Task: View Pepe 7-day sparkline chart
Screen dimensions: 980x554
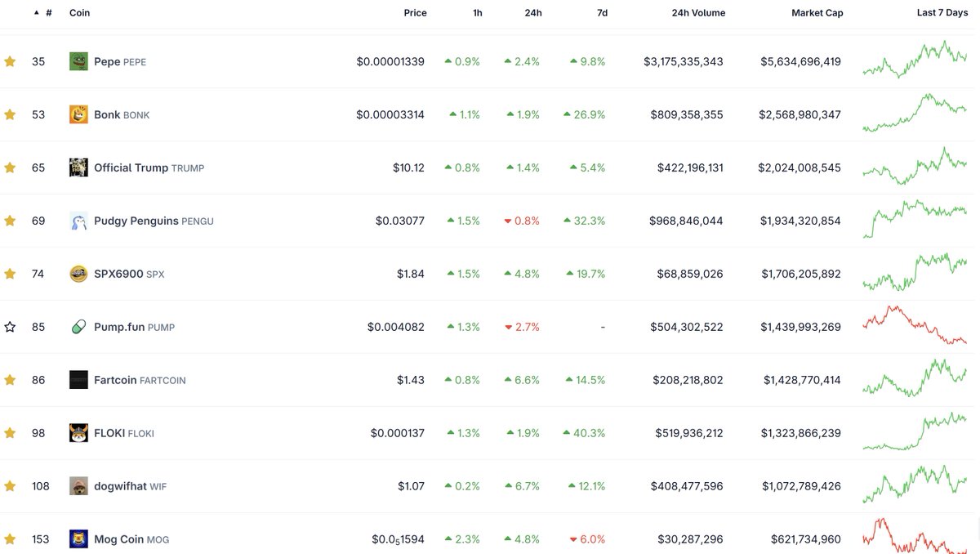Action: click(915, 59)
